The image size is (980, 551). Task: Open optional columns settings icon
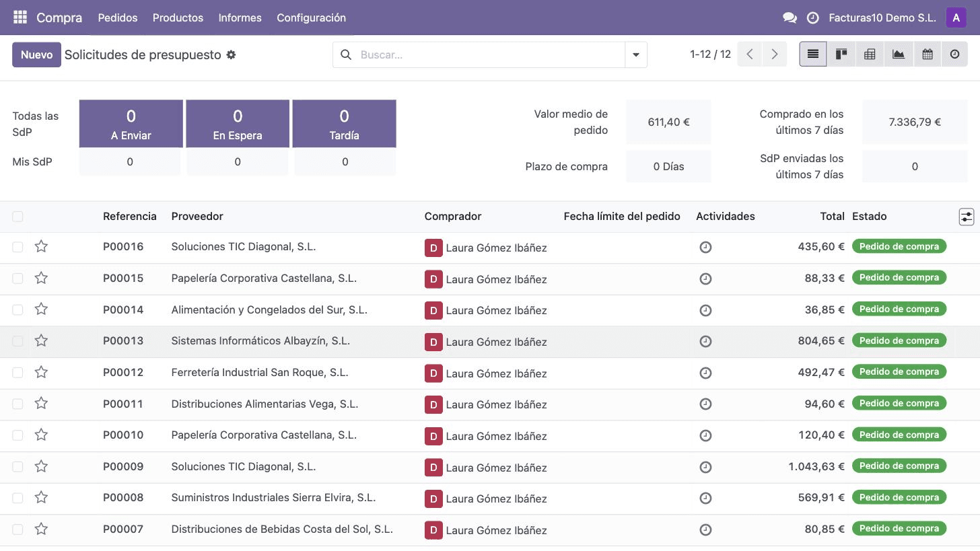click(967, 217)
